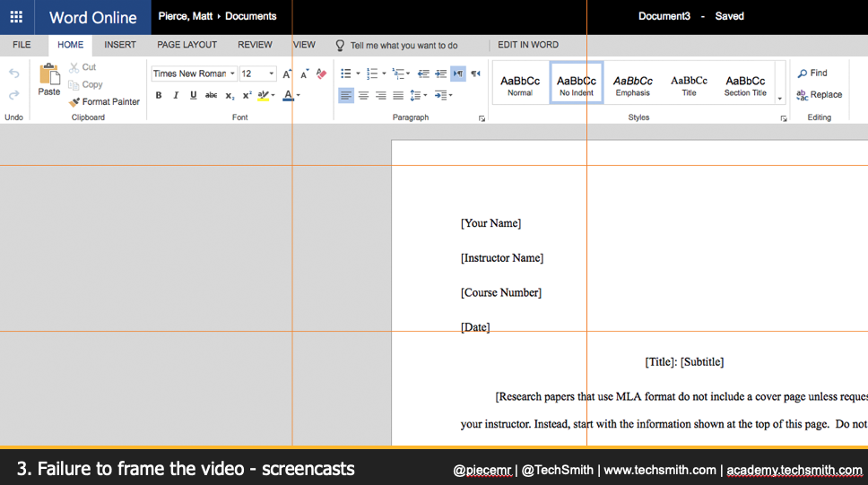The height and width of the screenshot is (485, 868).
Task: Apply the Title style
Action: pyautogui.click(x=690, y=83)
